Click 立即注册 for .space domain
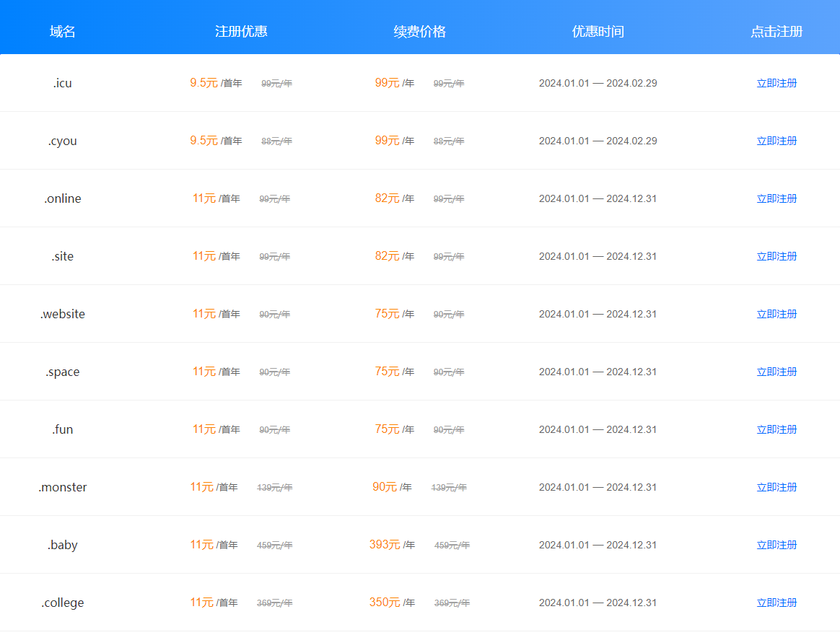840x635 pixels. pyautogui.click(x=776, y=372)
